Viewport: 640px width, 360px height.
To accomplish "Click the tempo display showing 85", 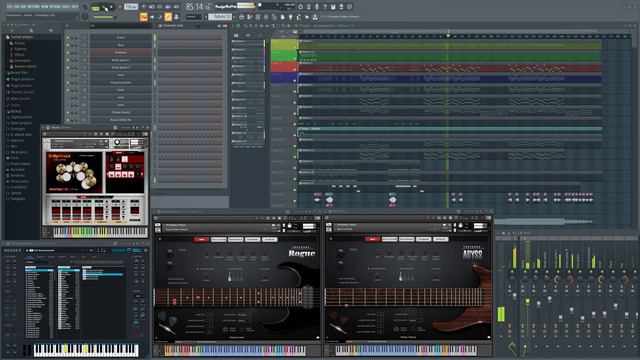I will (189, 7).
